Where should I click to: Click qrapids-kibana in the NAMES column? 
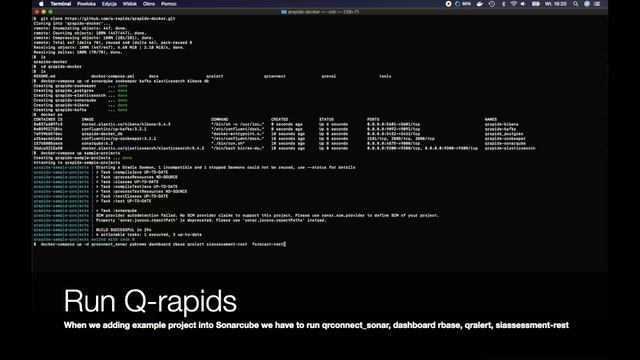(502, 124)
